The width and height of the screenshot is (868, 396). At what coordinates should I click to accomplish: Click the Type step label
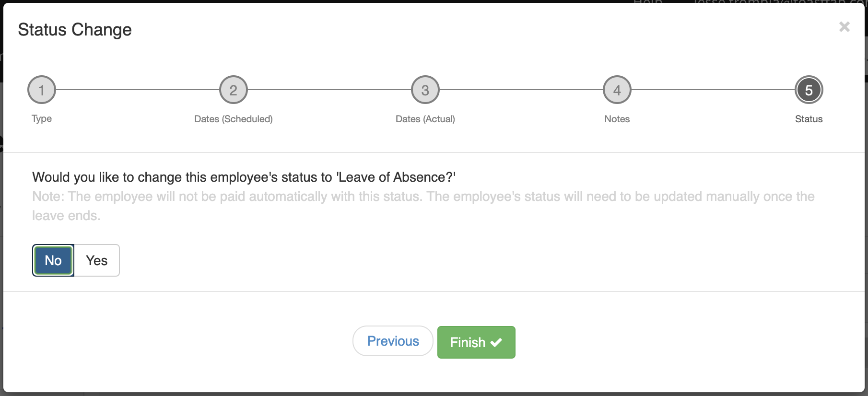tap(42, 118)
